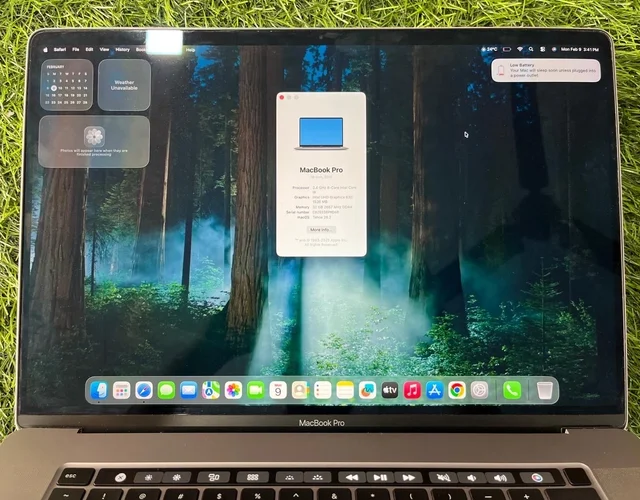Open the History menu
640x500 pixels.
(x=122, y=49)
